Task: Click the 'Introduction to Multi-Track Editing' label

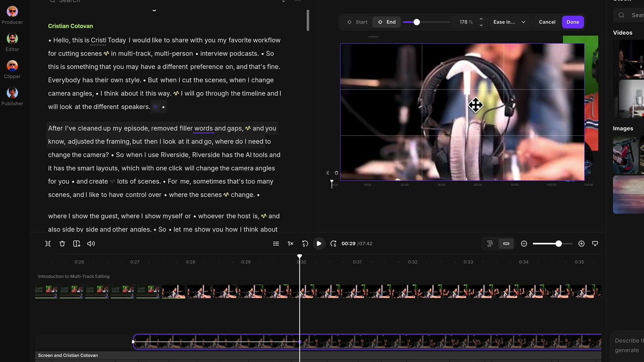Action: click(x=74, y=276)
